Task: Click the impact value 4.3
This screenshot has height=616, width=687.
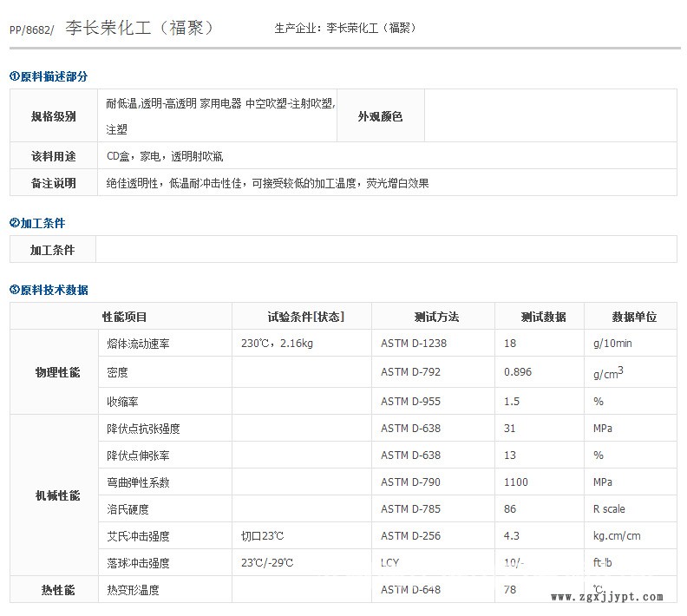Action: tap(511, 535)
